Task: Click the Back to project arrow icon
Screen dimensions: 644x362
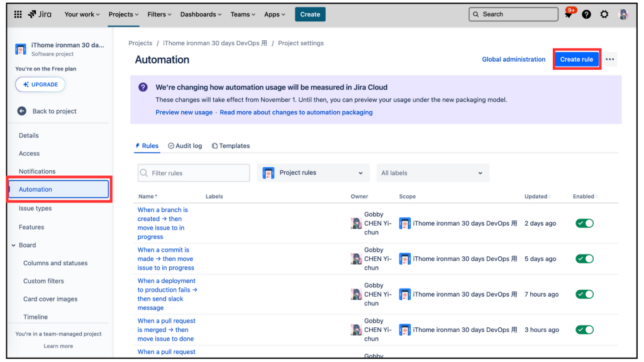Action: click(22, 111)
